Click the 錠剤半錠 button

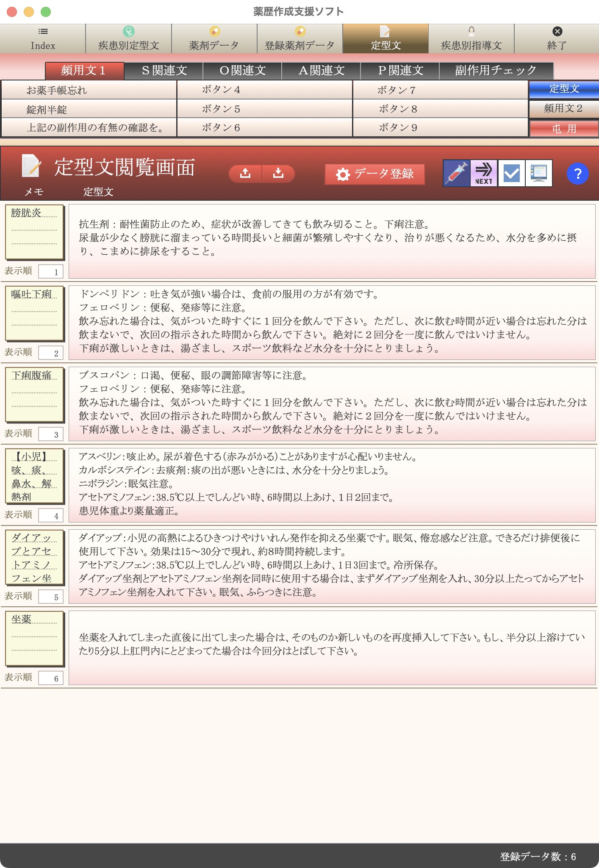[x=89, y=109]
